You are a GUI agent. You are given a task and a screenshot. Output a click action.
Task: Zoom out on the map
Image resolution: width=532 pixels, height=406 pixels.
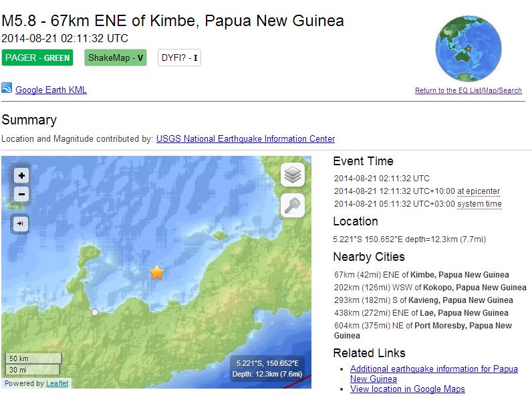[21, 195]
